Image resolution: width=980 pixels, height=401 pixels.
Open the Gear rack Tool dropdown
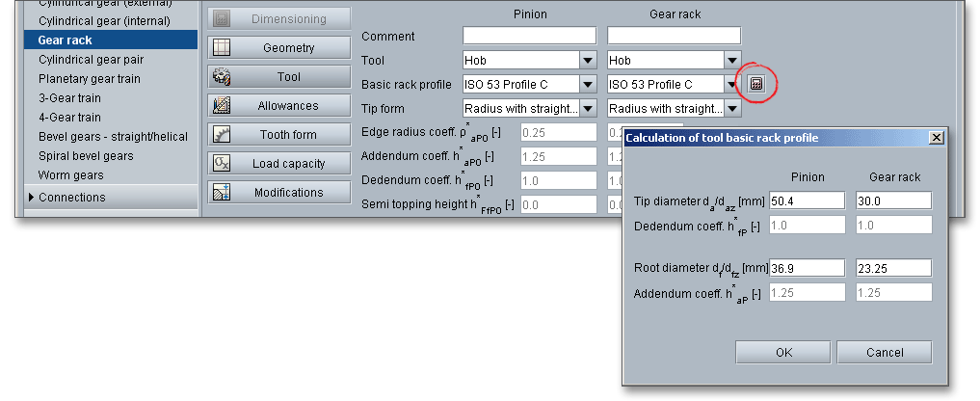coord(731,61)
